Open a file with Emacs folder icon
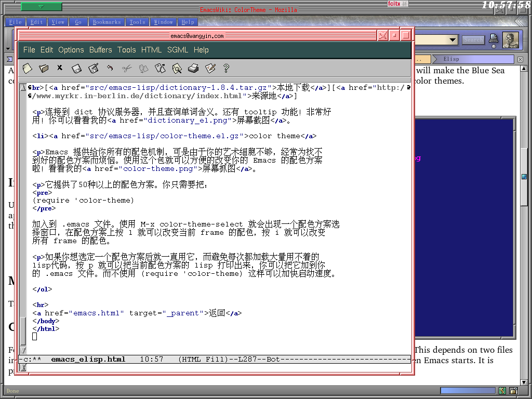This screenshot has height=399, width=532. coord(44,68)
